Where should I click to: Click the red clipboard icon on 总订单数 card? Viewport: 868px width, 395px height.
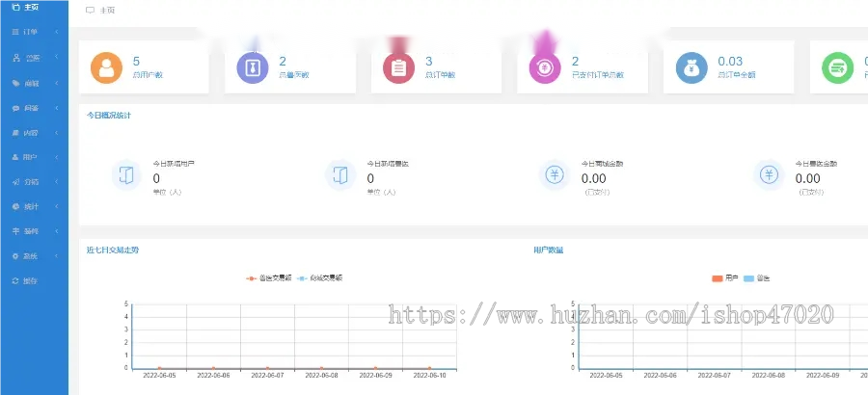point(398,68)
